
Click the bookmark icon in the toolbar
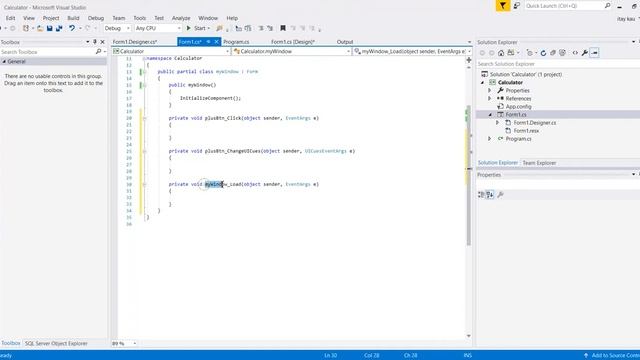point(283,28)
